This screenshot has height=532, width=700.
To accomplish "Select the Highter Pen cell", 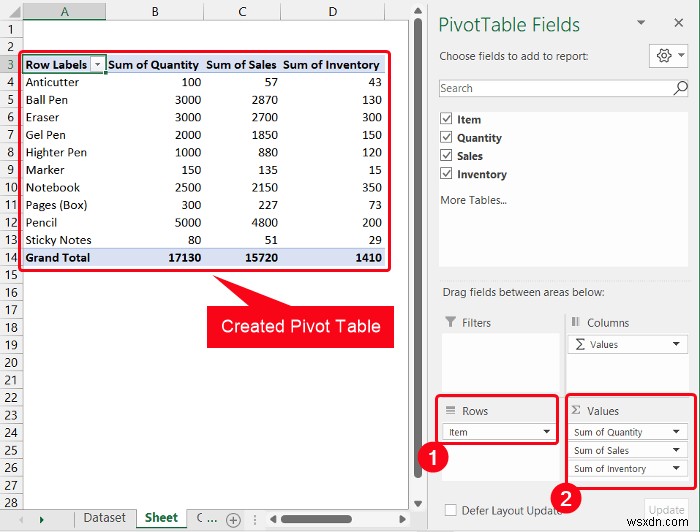I will point(64,152).
